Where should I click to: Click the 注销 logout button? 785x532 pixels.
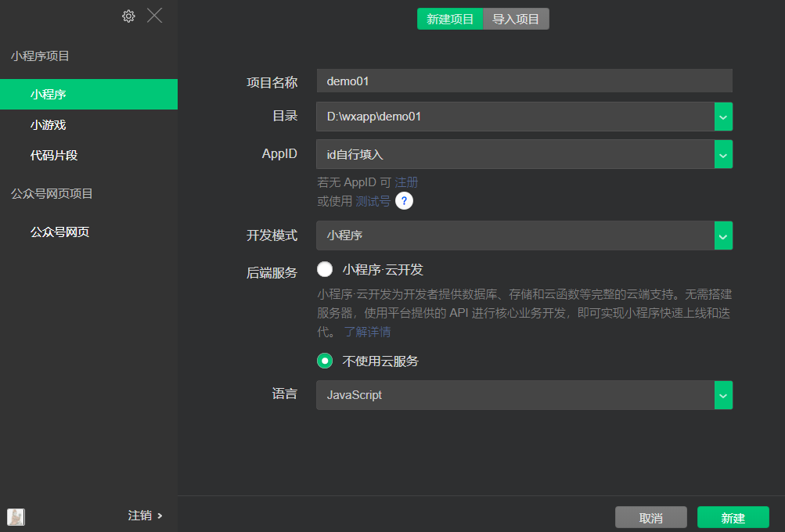[x=139, y=516]
